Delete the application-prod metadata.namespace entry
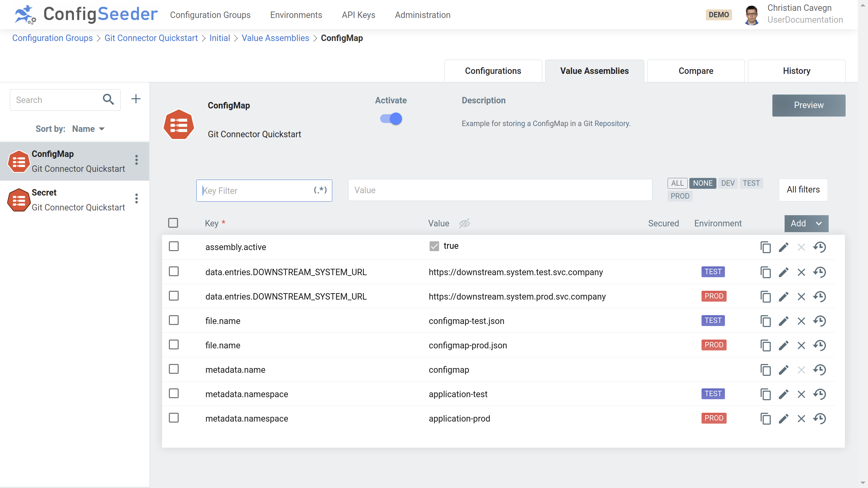Image resolution: width=868 pixels, height=488 pixels. tap(801, 419)
